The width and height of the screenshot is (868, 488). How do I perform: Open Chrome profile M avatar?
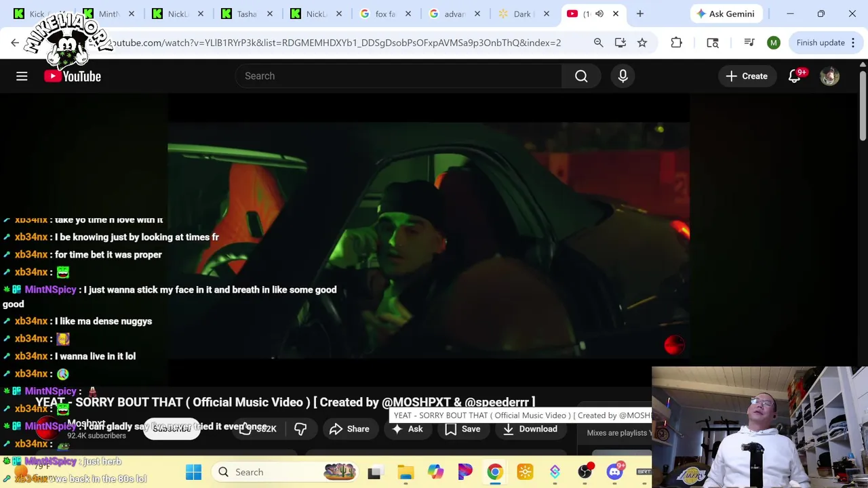point(774,43)
